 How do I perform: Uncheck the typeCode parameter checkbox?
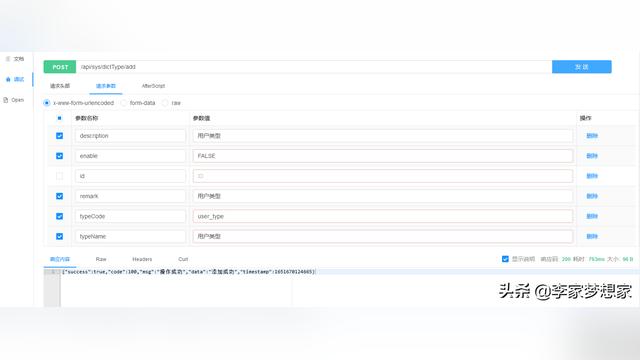[60, 216]
